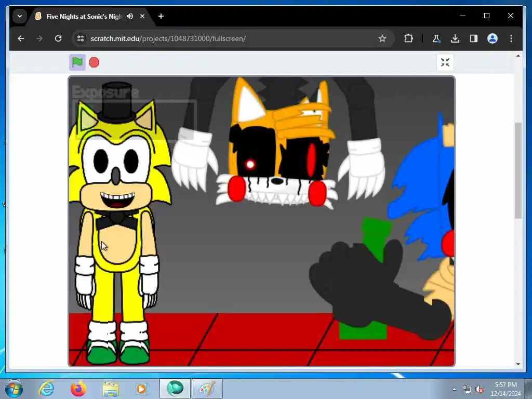Open the browser extensions puzzle icon
Image resolution: width=532 pixels, height=399 pixels.
coord(408,38)
